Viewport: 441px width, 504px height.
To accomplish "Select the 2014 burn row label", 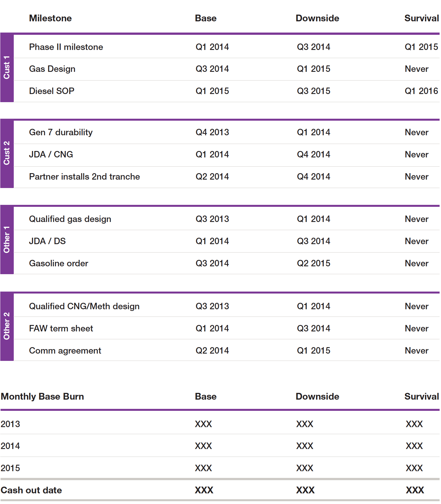I will 10,446.
